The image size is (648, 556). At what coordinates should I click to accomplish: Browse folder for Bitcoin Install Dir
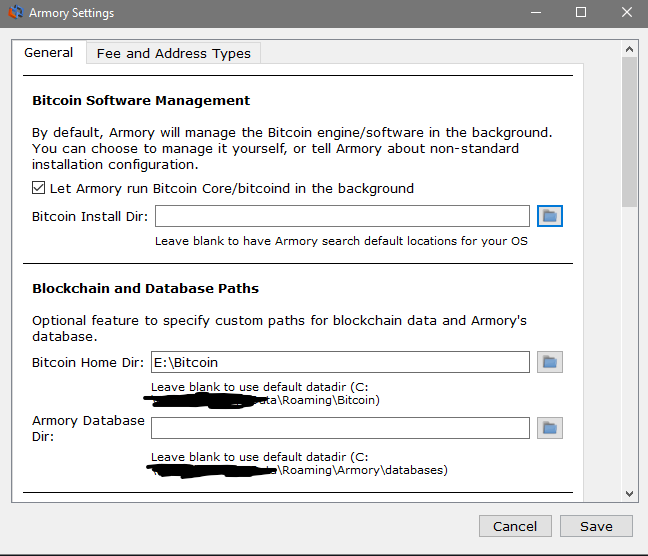[550, 216]
